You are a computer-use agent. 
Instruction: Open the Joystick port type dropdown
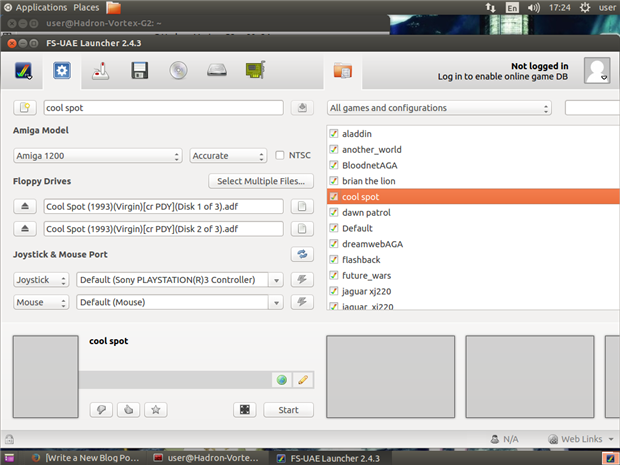[41, 280]
